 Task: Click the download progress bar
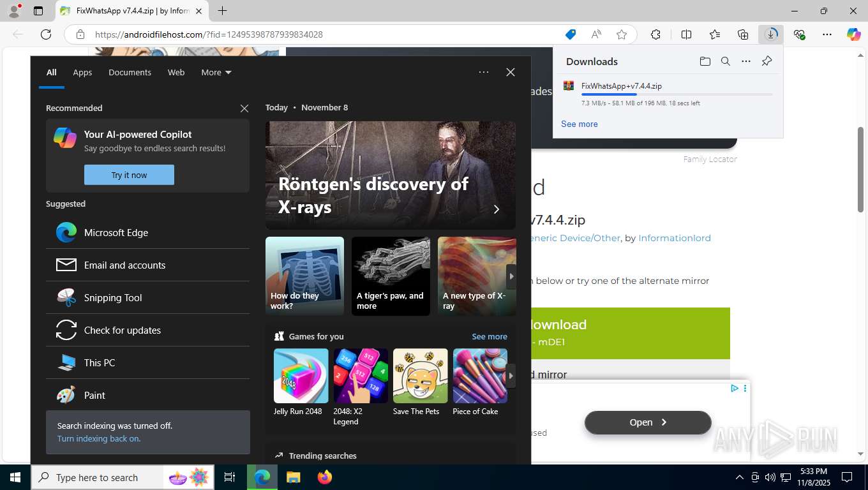[677, 94]
